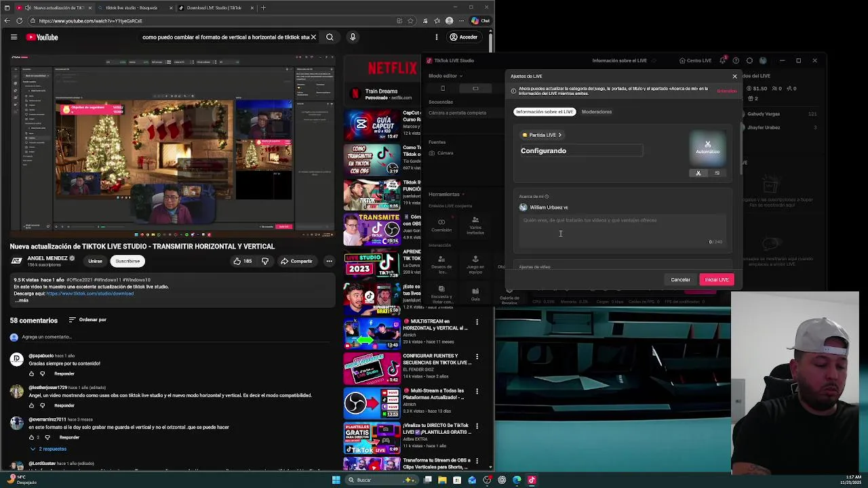
Task: Dismiss the notice with Entendido
Action: pos(726,91)
